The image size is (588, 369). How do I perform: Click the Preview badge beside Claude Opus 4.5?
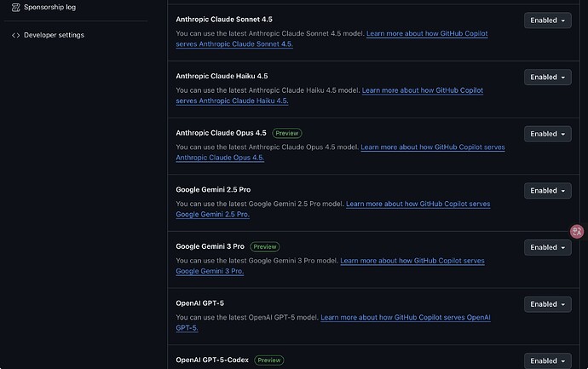pyautogui.click(x=287, y=133)
